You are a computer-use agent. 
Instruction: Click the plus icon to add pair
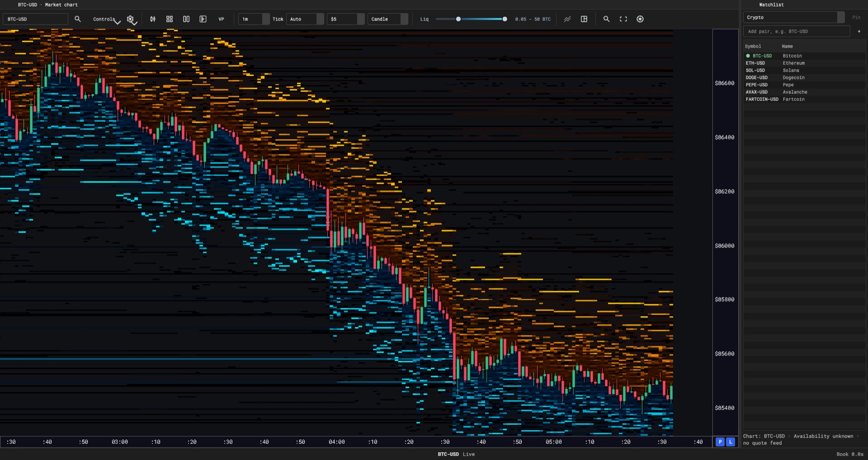[859, 31]
